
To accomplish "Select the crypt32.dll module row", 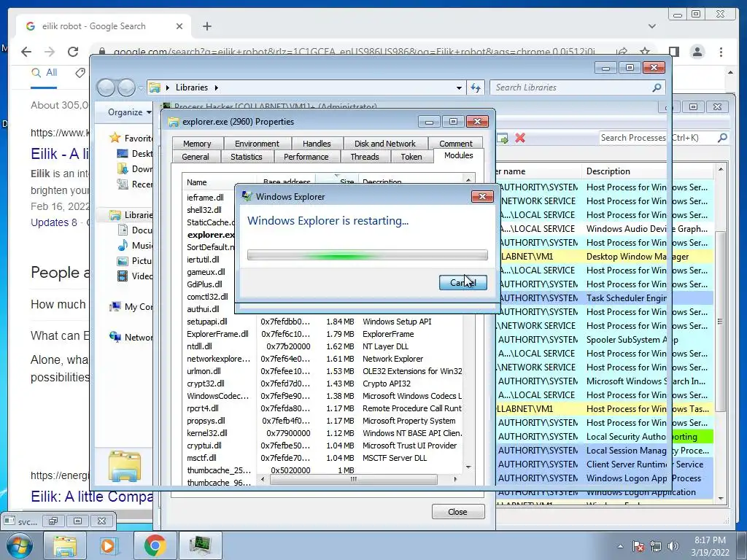I will click(x=322, y=384).
